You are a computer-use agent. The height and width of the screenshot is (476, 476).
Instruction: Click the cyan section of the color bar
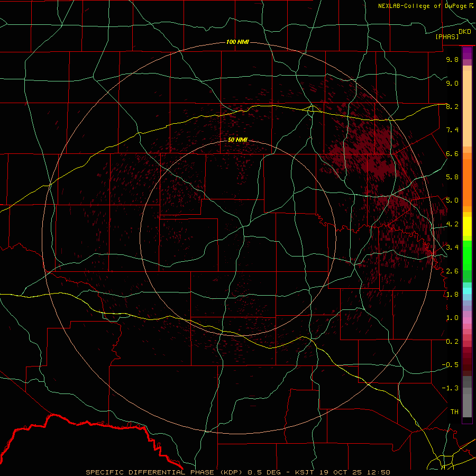point(467,291)
